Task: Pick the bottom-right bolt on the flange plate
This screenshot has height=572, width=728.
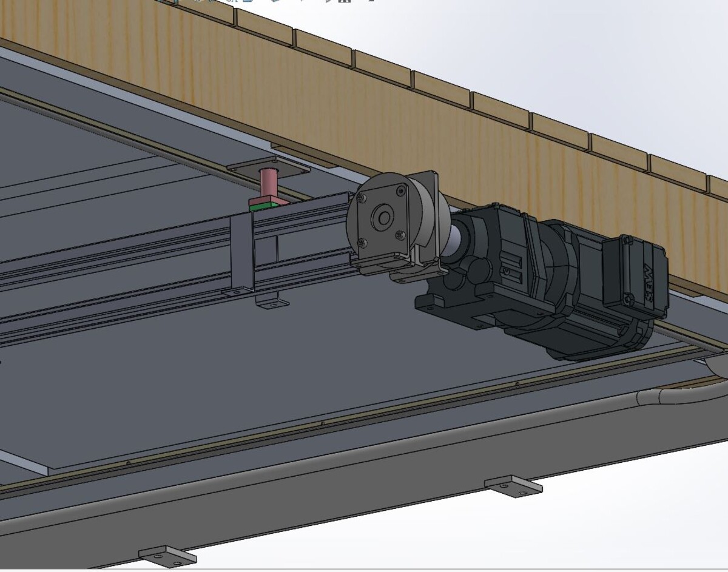Action: tap(398, 234)
